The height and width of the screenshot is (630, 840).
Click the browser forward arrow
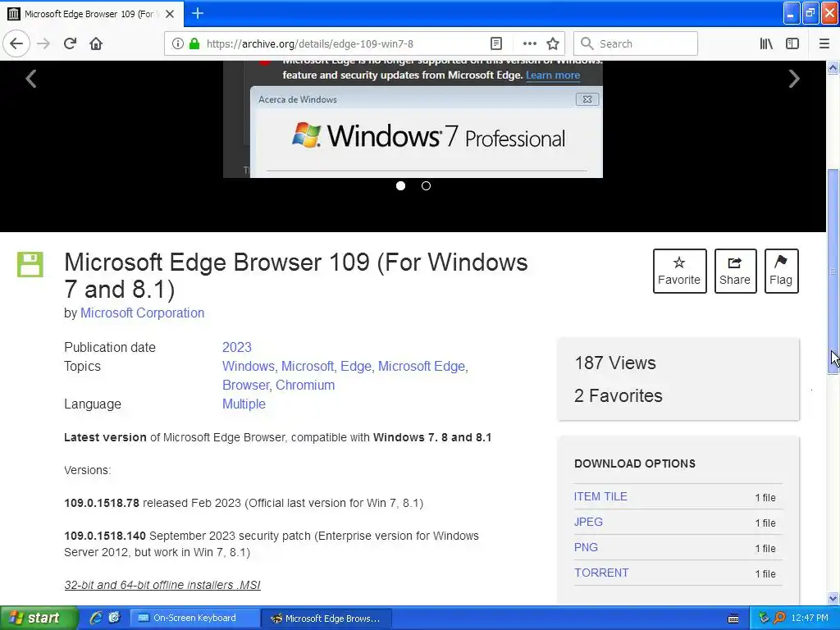pos(43,43)
